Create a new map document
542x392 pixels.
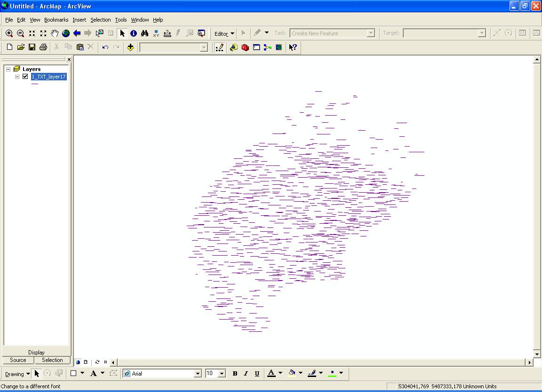9,47
